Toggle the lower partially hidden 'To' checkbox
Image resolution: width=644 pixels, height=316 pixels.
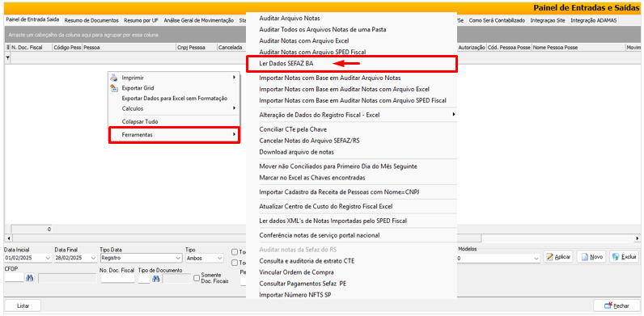click(235, 263)
